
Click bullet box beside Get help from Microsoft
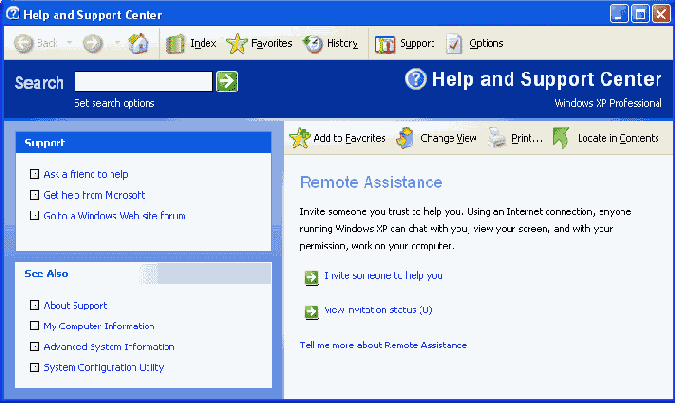point(34,195)
